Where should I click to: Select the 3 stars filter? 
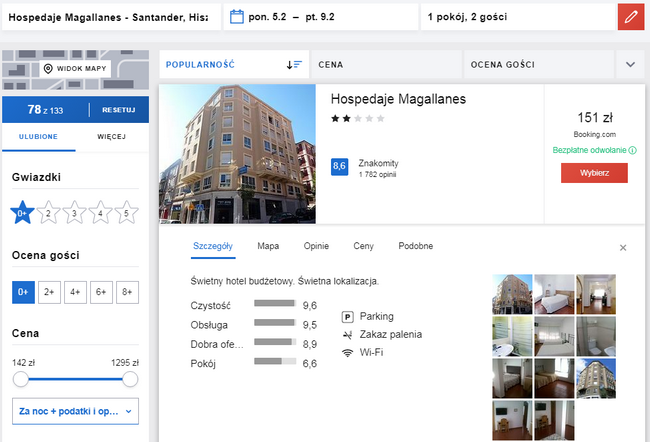coord(75,213)
